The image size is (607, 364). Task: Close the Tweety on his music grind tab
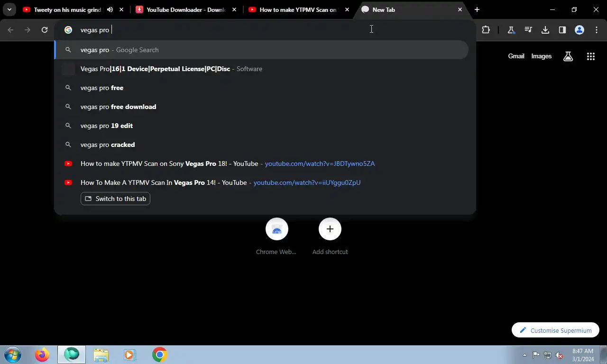click(x=122, y=9)
